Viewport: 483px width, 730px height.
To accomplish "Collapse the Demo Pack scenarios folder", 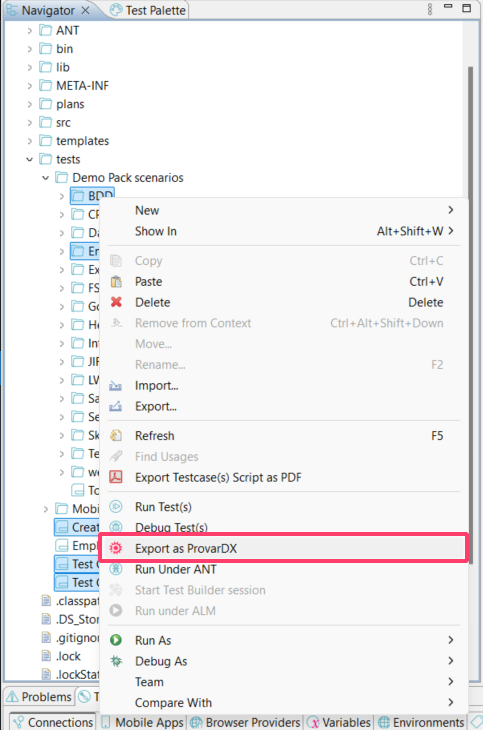I will click(x=46, y=178).
